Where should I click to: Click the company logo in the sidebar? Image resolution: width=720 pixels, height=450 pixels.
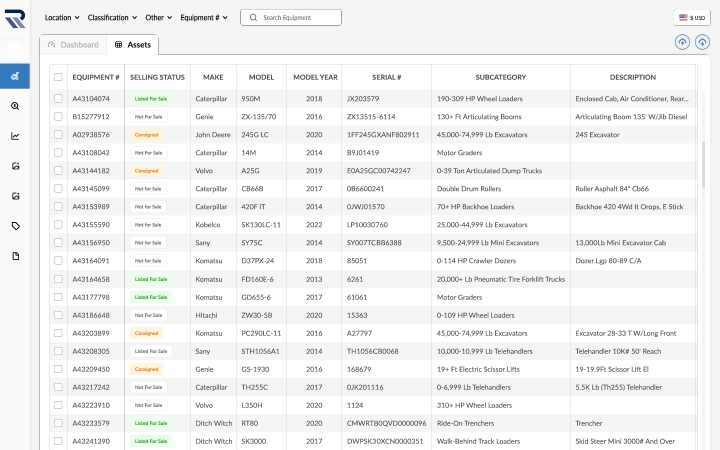(x=15, y=19)
